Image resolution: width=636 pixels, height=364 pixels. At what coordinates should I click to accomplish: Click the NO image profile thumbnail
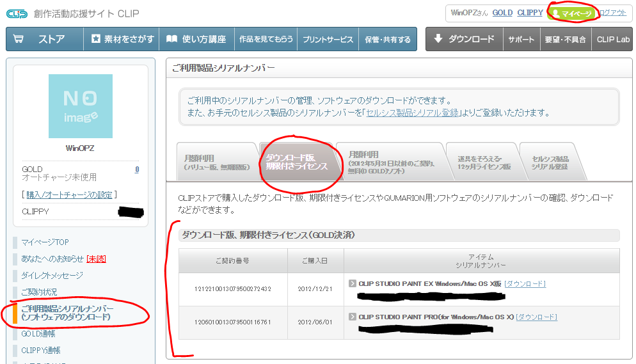[81, 106]
